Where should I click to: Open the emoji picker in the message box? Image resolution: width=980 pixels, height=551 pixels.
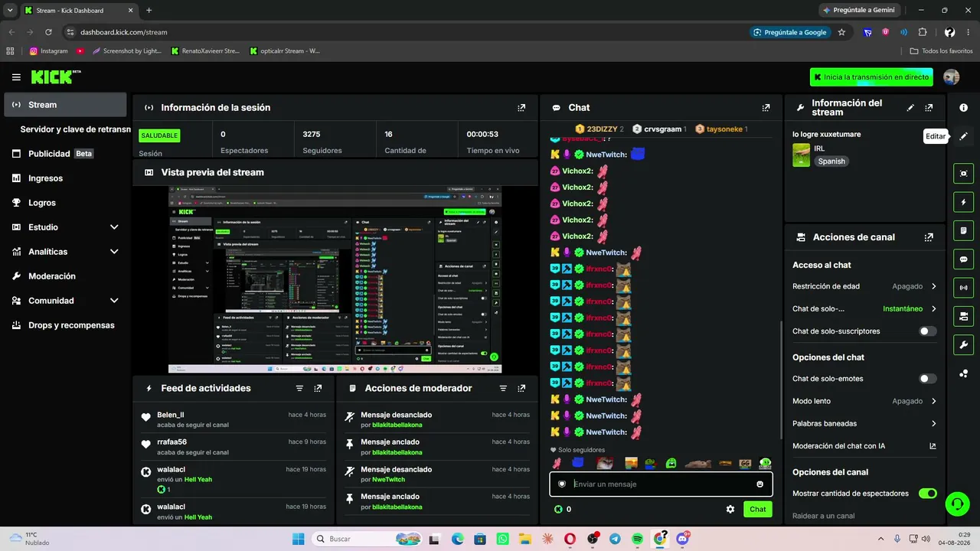tap(759, 484)
